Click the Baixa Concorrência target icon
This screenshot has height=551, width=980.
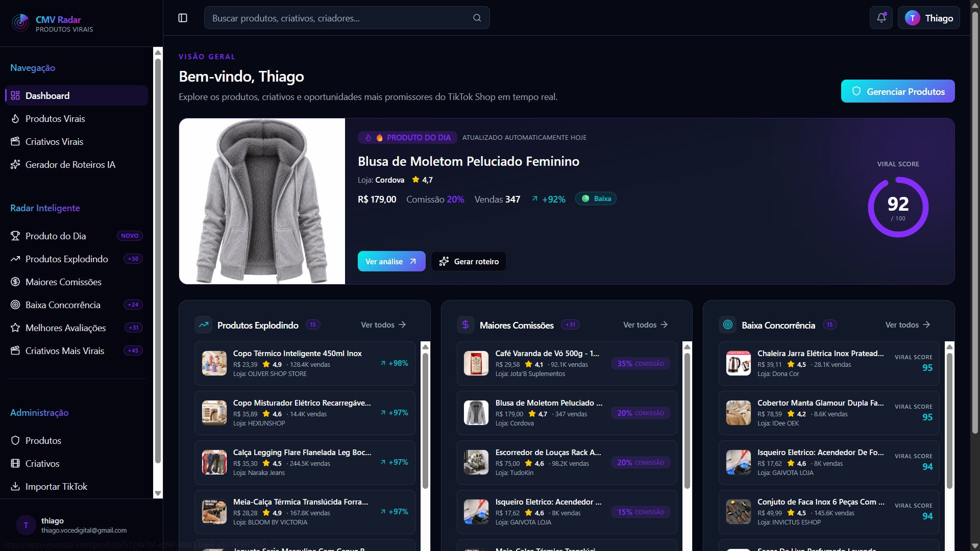15,305
